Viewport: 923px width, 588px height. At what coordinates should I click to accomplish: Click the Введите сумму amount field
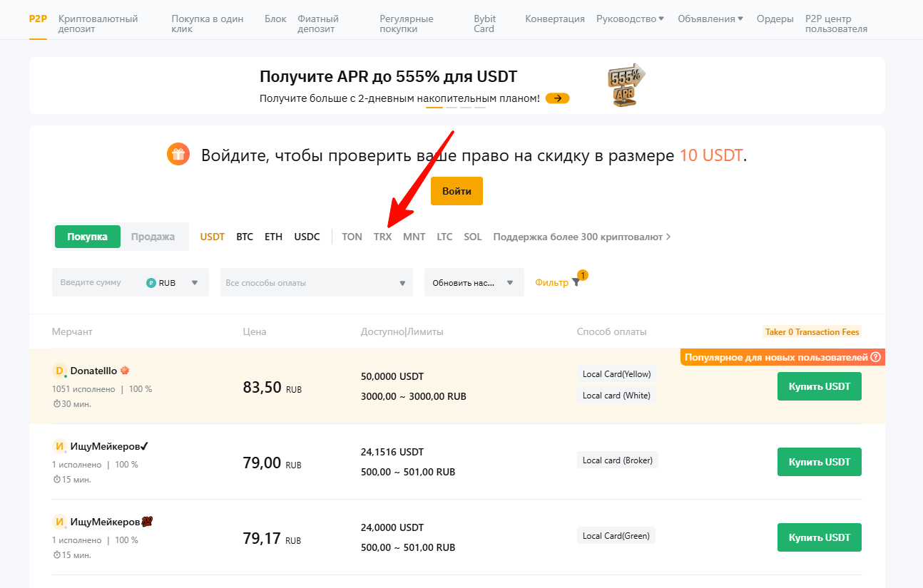pos(93,283)
